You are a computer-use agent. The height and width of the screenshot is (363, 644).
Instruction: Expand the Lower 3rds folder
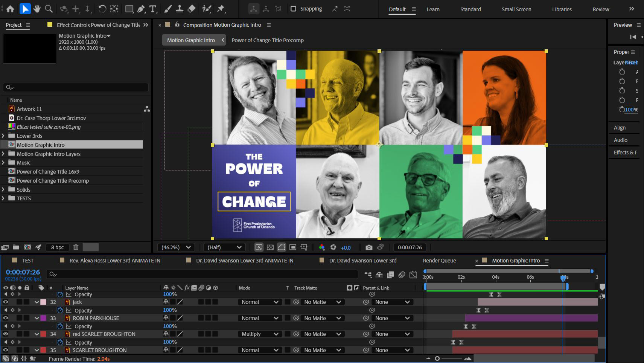coord(3,136)
